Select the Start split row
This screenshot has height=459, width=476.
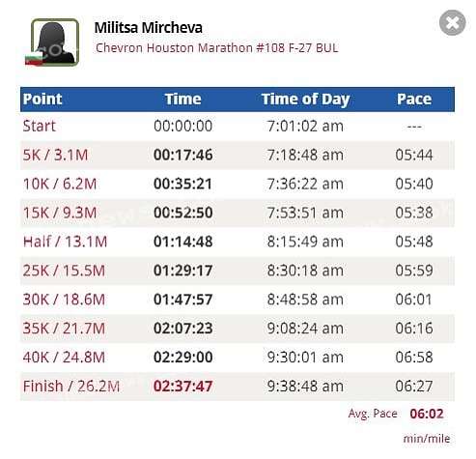pyautogui.click(x=238, y=126)
